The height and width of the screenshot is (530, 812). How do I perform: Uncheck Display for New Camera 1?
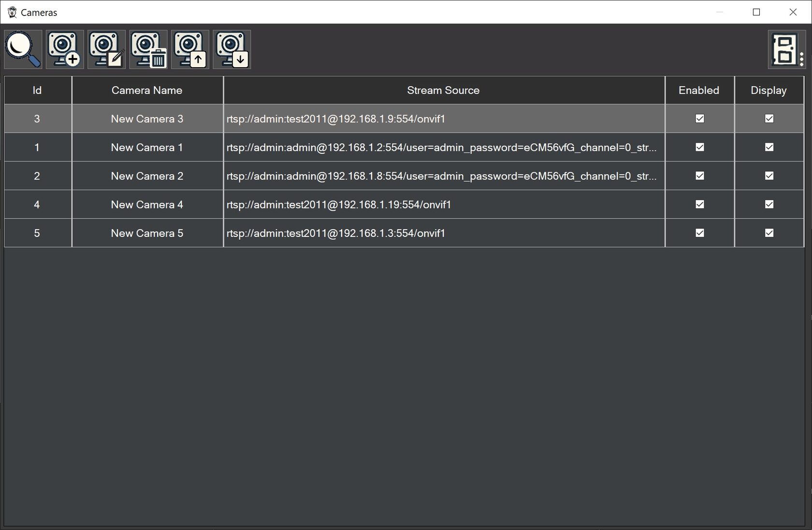pos(769,147)
